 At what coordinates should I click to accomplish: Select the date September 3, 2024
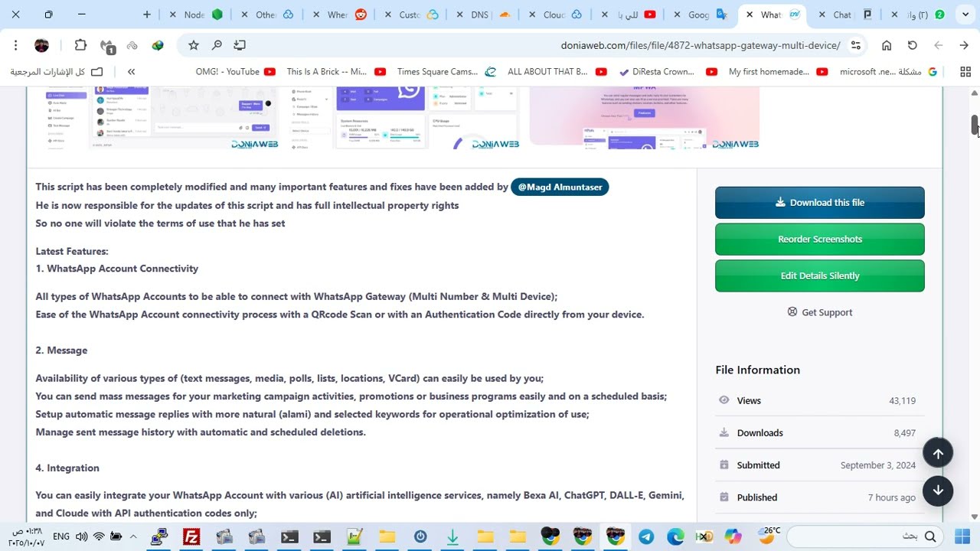click(878, 465)
